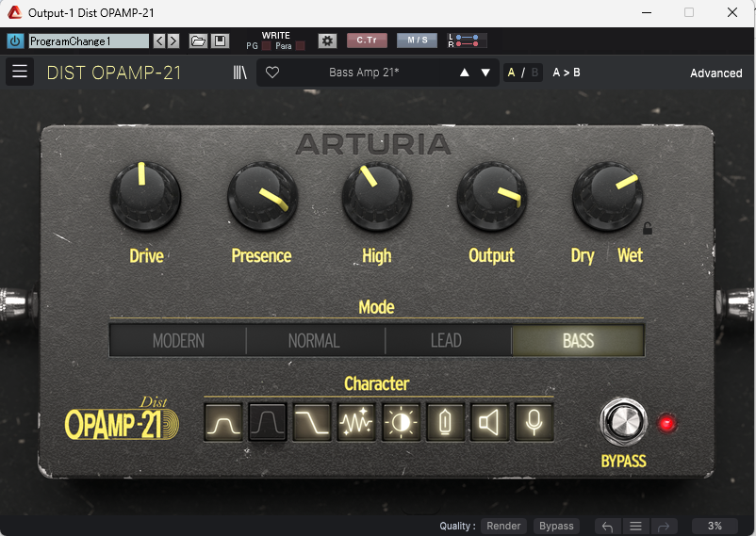
Task: Favorite the preset with heart icon
Action: click(272, 73)
